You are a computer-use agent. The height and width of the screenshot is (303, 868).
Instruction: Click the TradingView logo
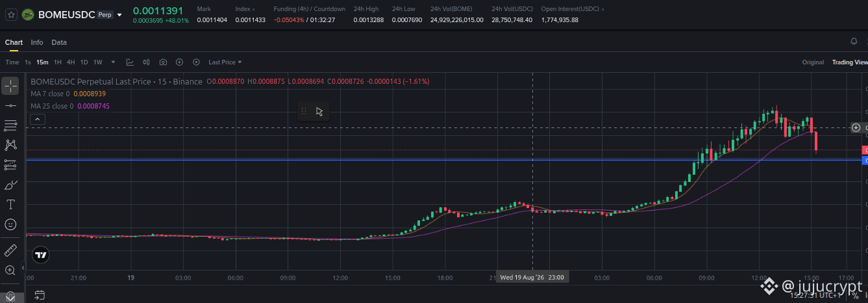point(41,255)
